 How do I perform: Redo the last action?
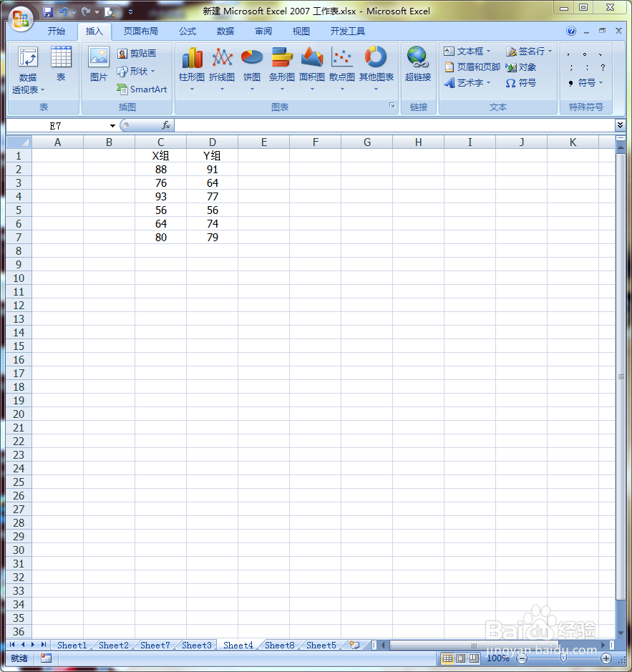[x=86, y=12]
